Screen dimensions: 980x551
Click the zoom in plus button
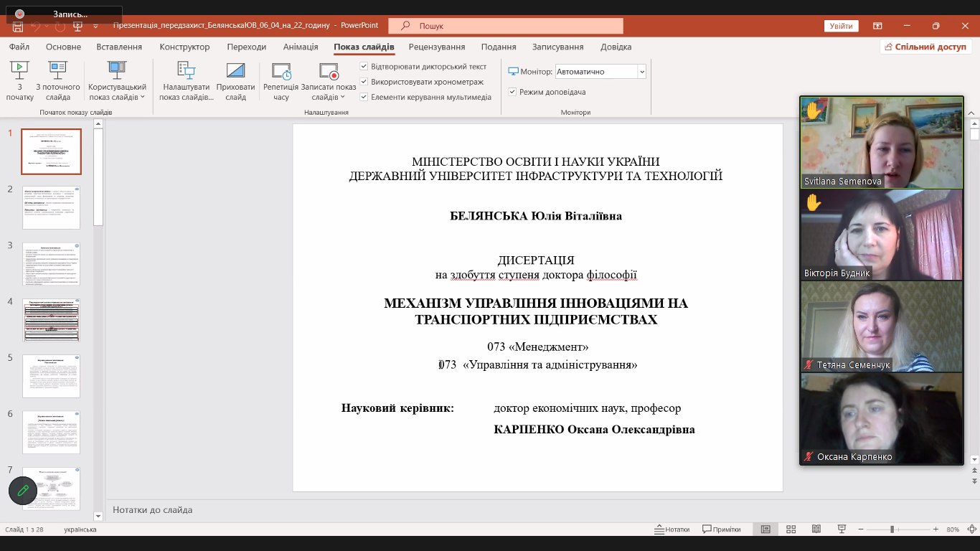[x=936, y=529]
